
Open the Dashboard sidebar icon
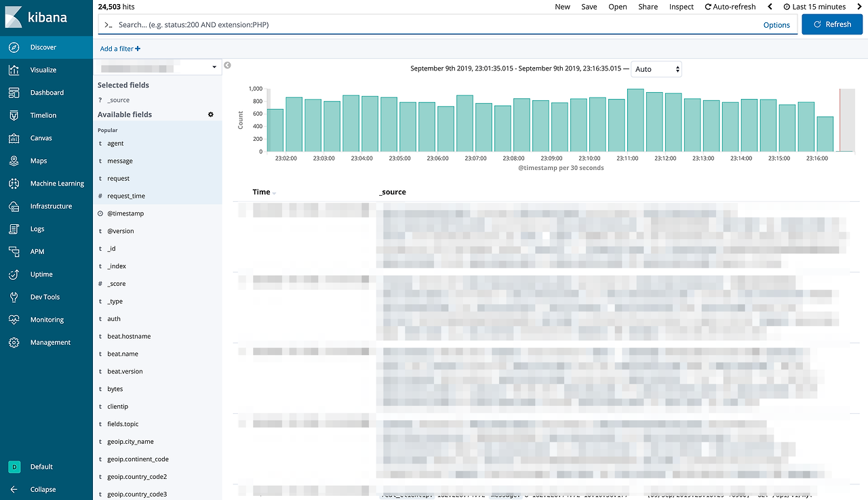pyautogui.click(x=14, y=93)
